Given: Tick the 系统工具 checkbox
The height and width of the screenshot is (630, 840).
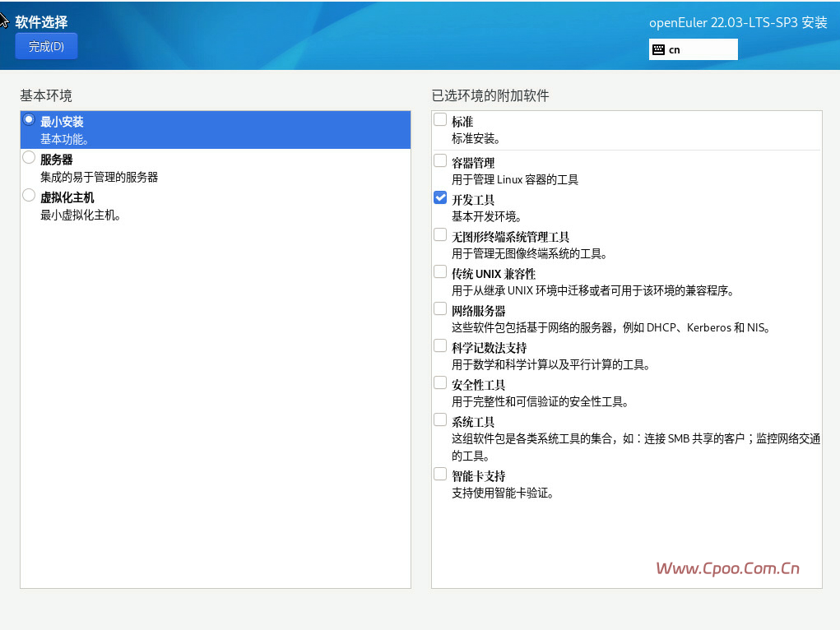Looking at the screenshot, I should [440, 419].
